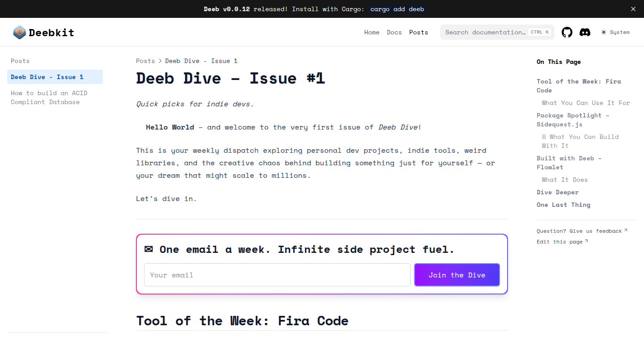Image resolution: width=644 pixels, height=340 pixels.
Task: Click the Quick picks for indie devs tagline
Action: [x=195, y=104]
